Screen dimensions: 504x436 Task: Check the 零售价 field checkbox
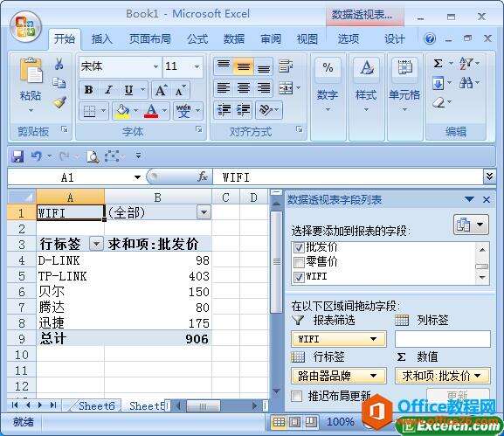tap(299, 262)
